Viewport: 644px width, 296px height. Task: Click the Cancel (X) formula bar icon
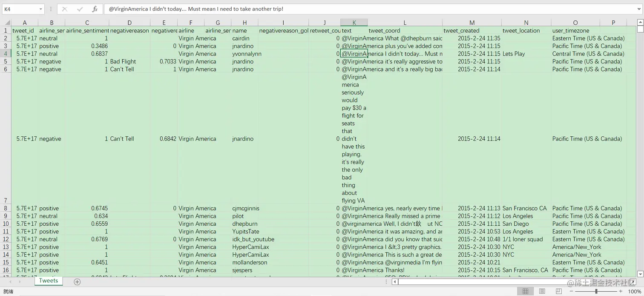pyautogui.click(x=65, y=9)
